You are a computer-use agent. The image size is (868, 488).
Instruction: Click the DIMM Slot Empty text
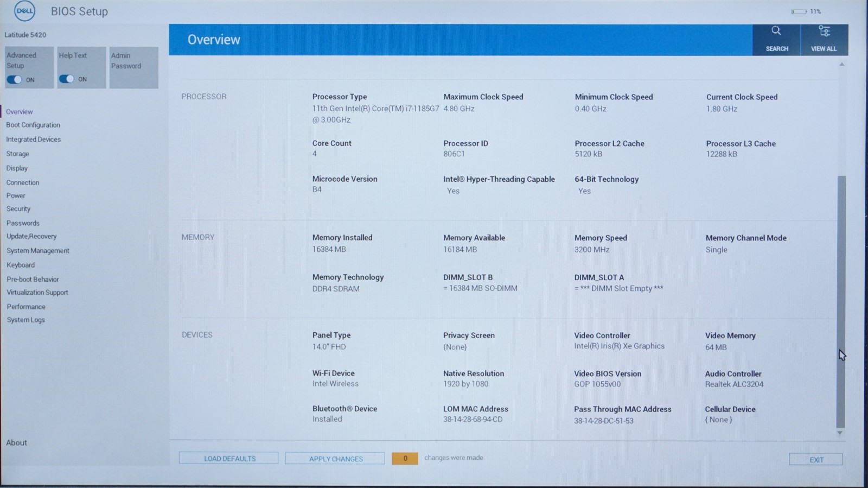tap(619, 288)
